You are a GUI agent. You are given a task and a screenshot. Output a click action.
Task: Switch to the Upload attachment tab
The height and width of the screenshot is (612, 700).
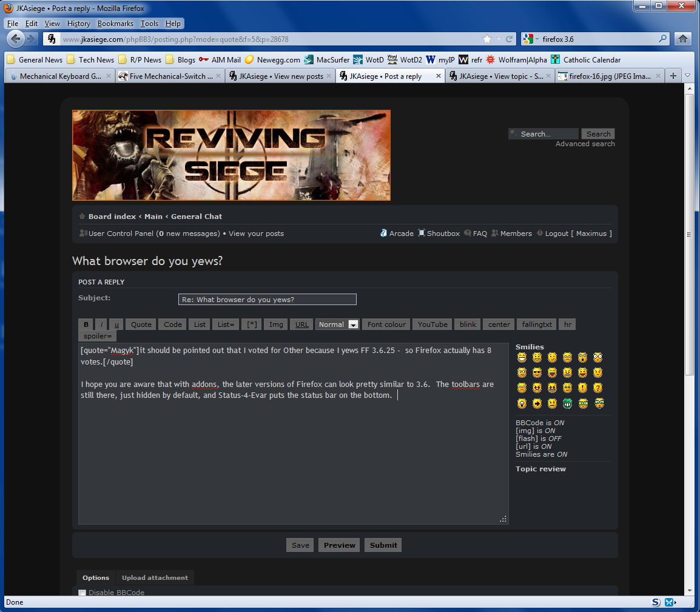tap(155, 577)
